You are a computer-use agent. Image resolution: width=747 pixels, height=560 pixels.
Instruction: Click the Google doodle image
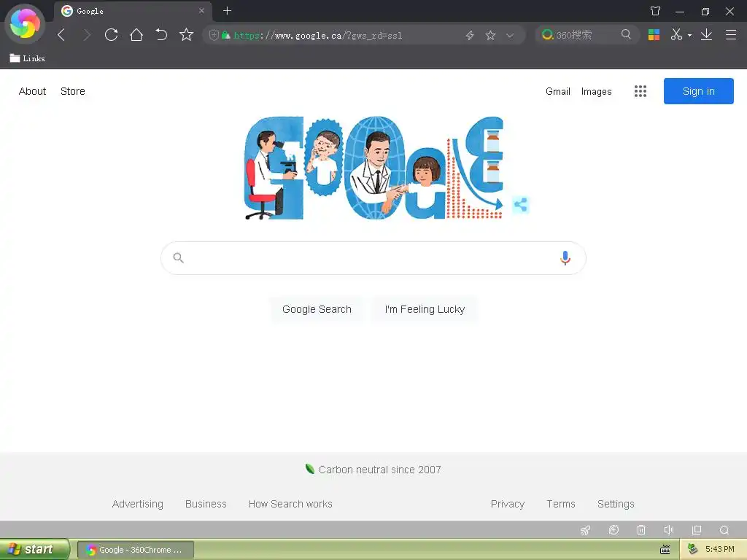374,168
